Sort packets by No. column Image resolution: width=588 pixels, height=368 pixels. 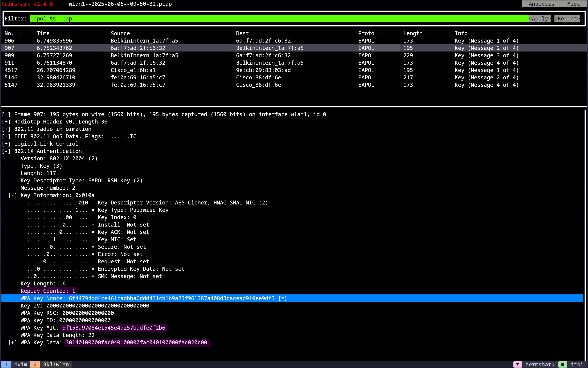12,33
